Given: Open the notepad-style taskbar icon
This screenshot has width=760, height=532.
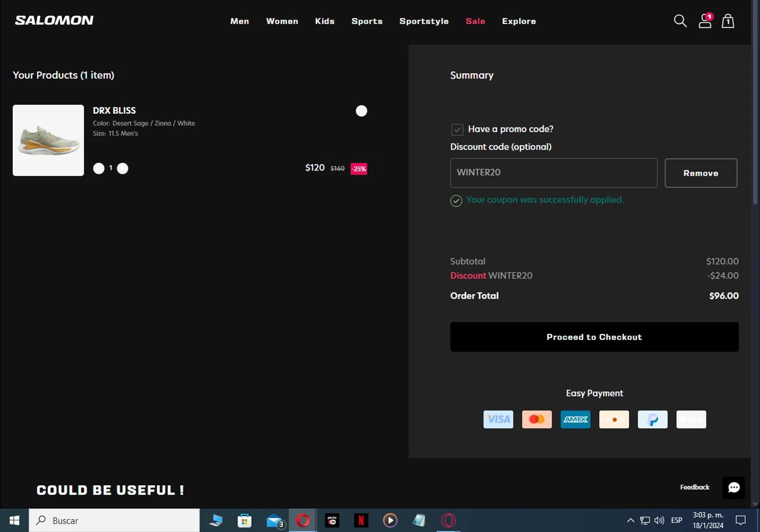Looking at the screenshot, I should [419, 520].
